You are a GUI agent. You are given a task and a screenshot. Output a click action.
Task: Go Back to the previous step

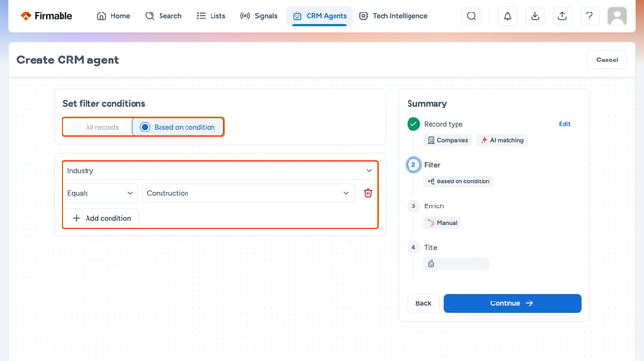tap(423, 303)
